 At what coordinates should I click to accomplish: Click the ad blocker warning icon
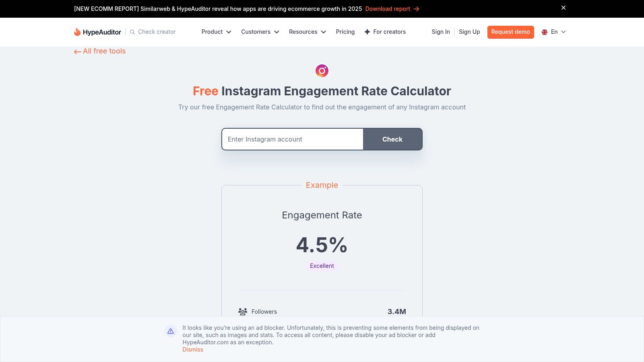tap(171, 331)
